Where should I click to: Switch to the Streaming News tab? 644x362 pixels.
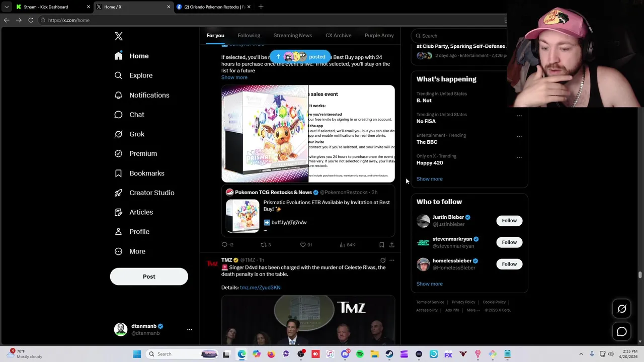point(293,36)
